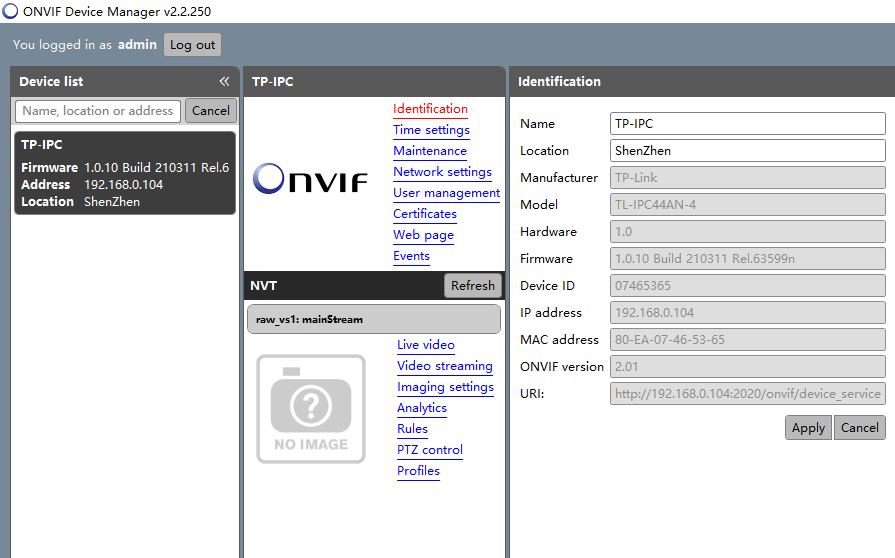Log out of the admin session
The image size is (895, 558).
(192, 45)
